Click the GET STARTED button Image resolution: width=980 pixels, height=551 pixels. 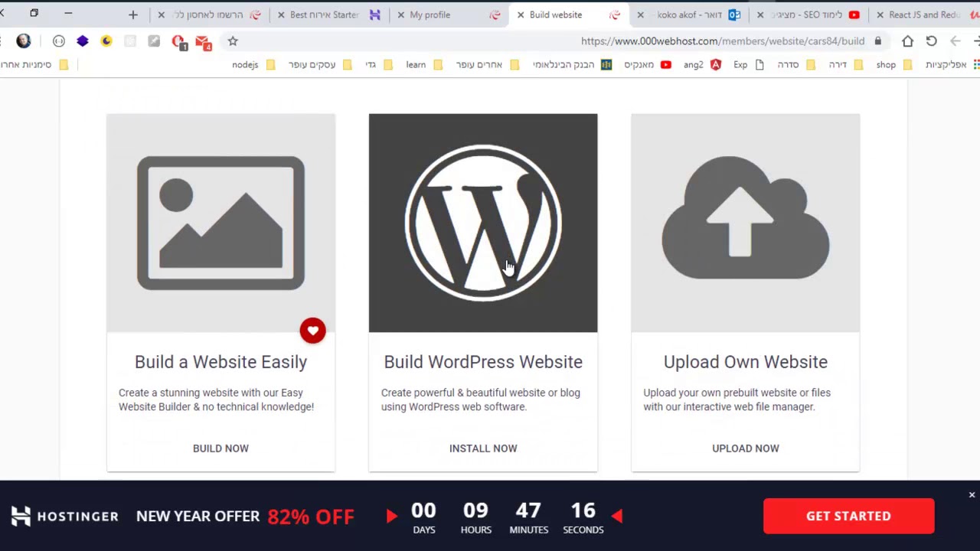tap(848, 516)
